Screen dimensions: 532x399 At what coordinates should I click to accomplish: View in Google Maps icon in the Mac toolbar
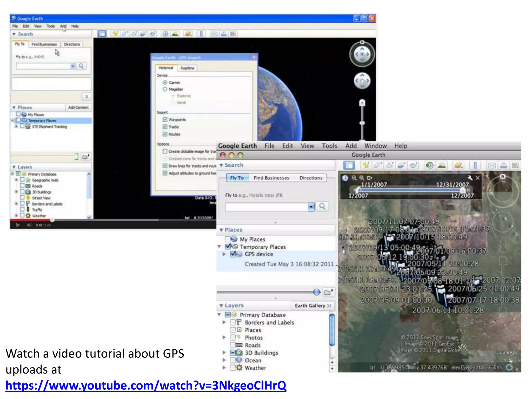coord(515,165)
